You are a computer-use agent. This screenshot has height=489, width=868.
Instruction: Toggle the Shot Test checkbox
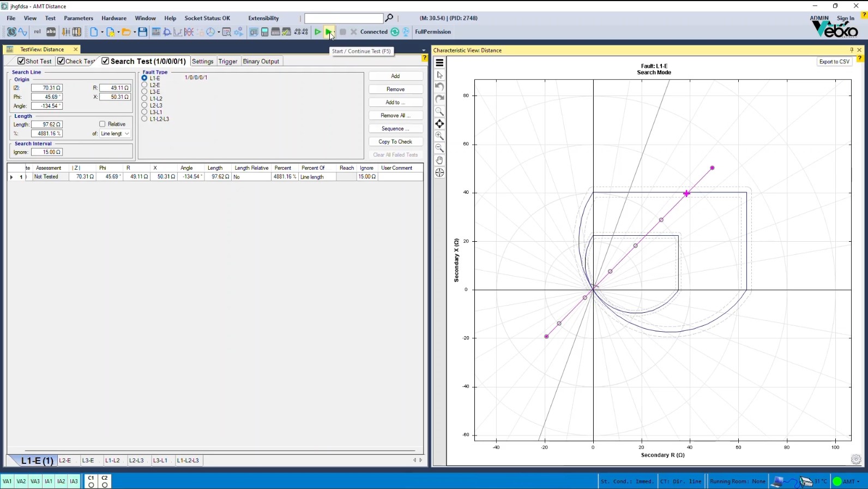click(x=21, y=61)
